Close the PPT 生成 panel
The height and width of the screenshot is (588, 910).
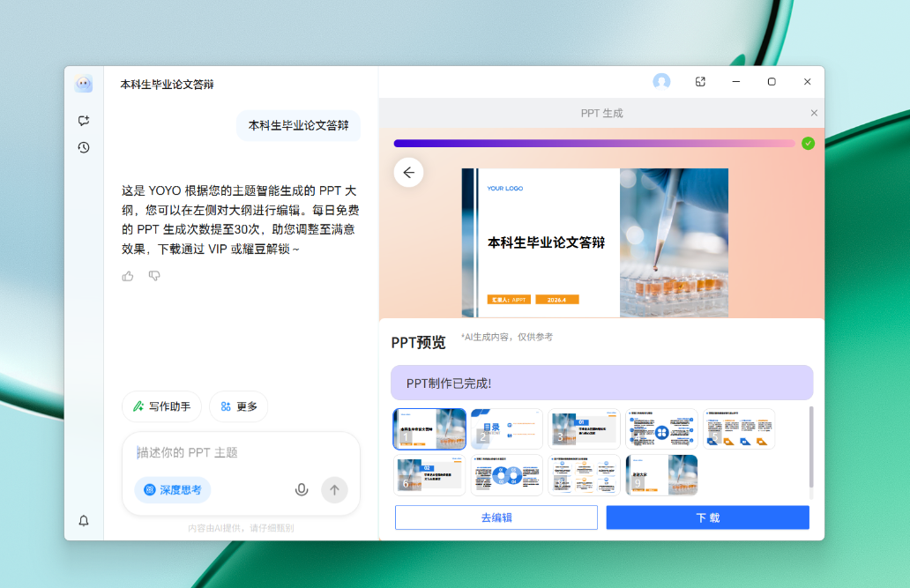pos(814,113)
